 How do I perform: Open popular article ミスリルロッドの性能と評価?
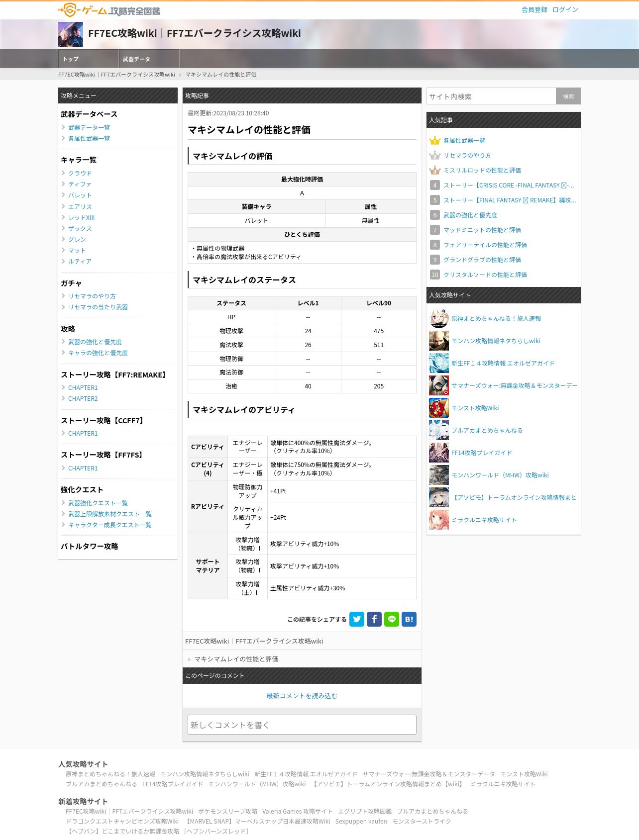pyautogui.click(x=482, y=170)
